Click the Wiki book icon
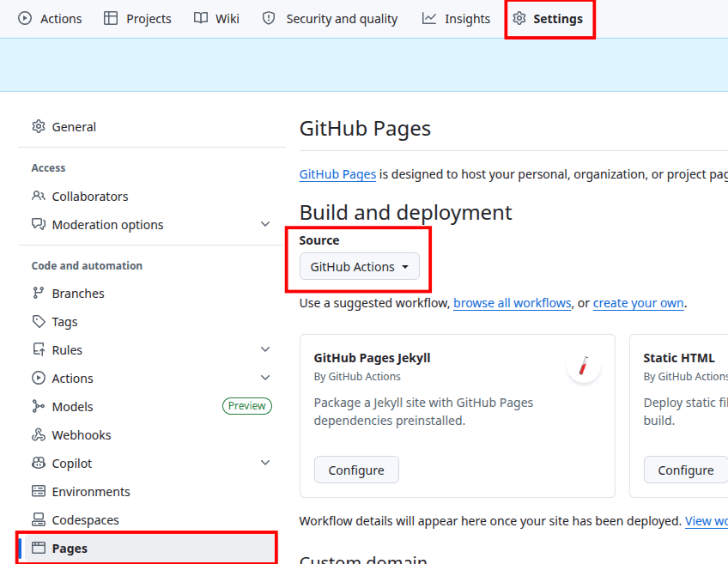Image resolution: width=728 pixels, height=564 pixels. (201, 19)
